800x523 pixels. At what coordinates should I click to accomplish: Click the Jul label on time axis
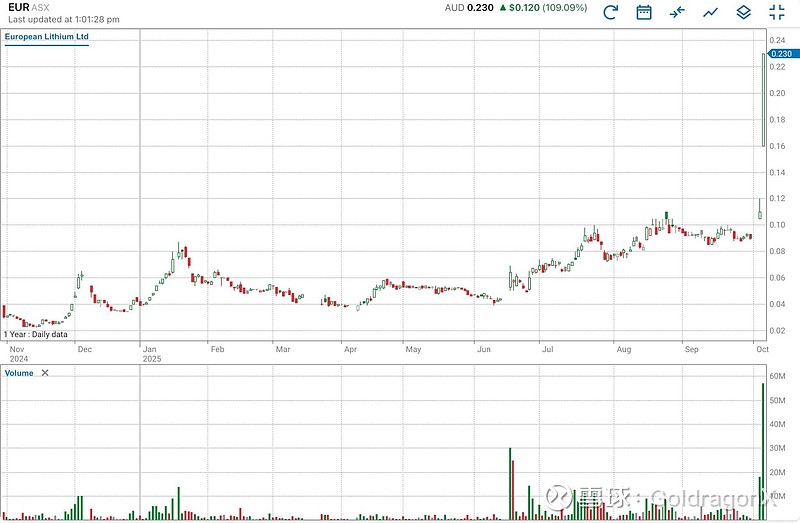(547, 349)
